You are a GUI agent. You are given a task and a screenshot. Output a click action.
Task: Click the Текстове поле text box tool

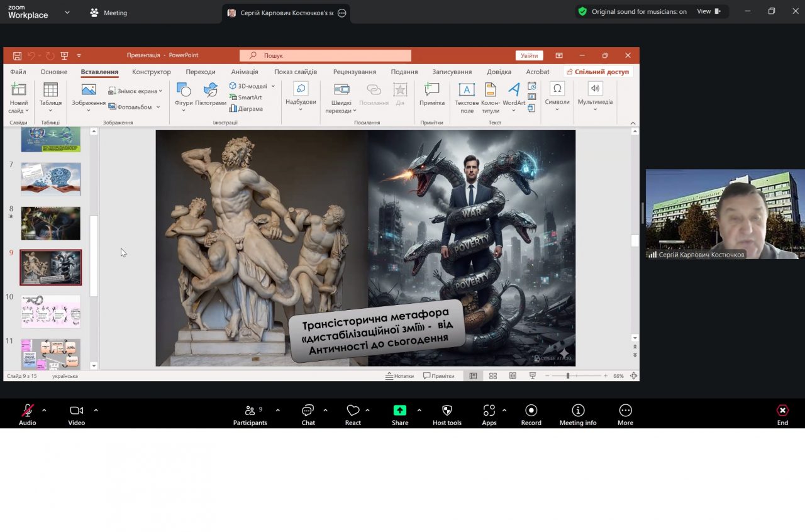pos(467,97)
